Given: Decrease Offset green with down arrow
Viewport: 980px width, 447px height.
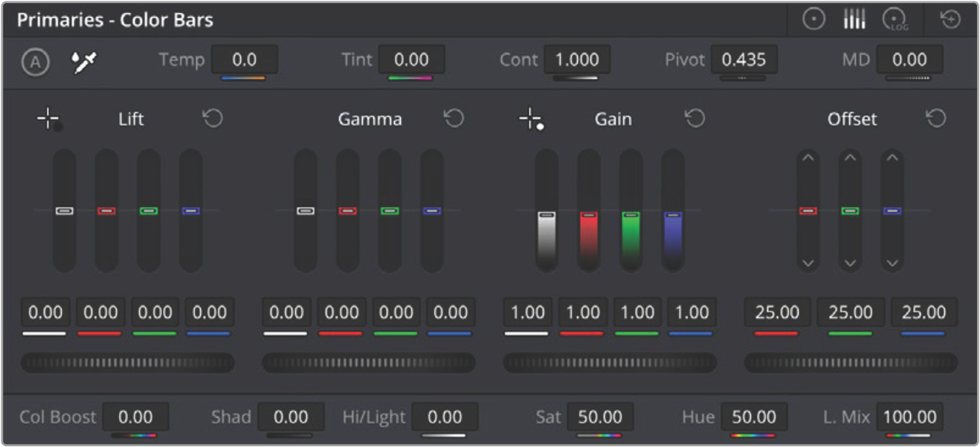Looking at the screenshot, I should click(x=851, y=263).
